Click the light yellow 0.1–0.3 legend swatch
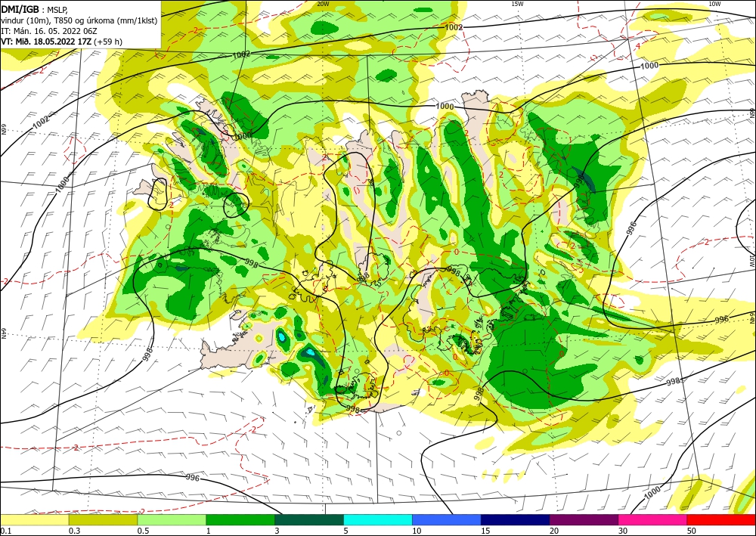 [x=34, y=520]
